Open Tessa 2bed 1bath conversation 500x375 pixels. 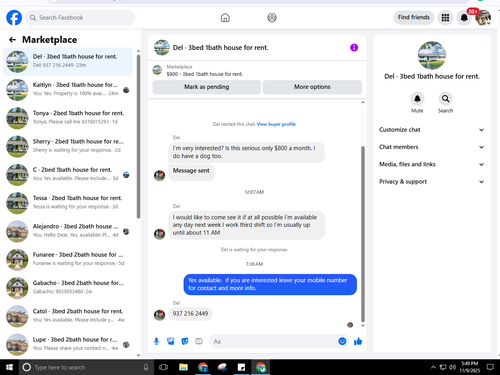pos(68,203)
